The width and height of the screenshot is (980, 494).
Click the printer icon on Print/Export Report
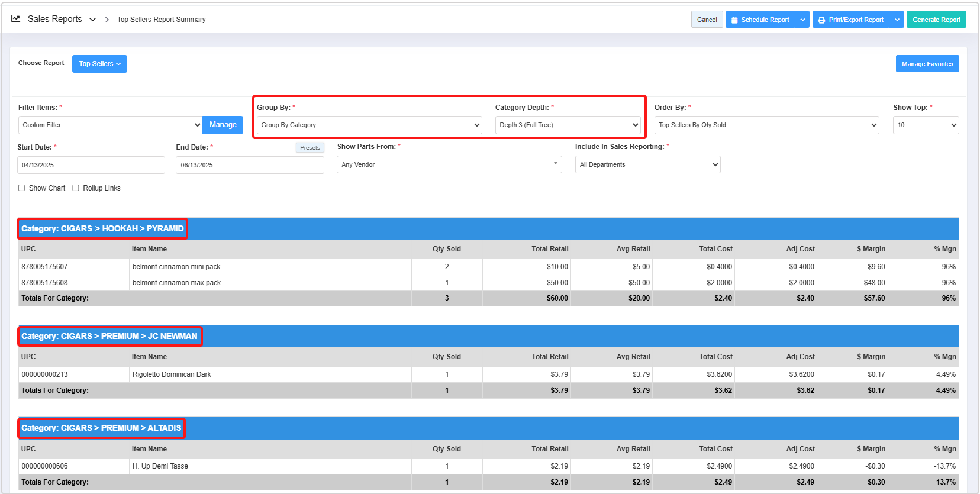821,20
